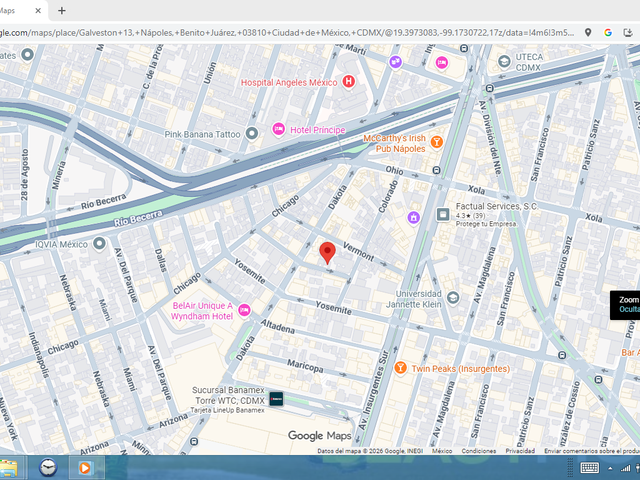This screenshot has height=480, width=640.
Task: Click Enviar comentarios sobre el producto link
Action: pyautogui.click(x=592, y=451)
